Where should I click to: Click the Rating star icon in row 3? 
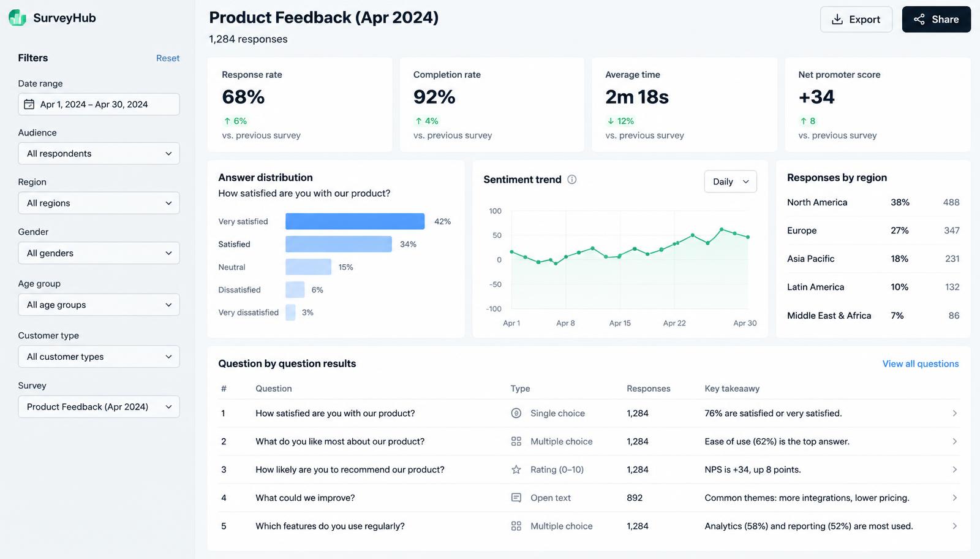pos(516,470)
